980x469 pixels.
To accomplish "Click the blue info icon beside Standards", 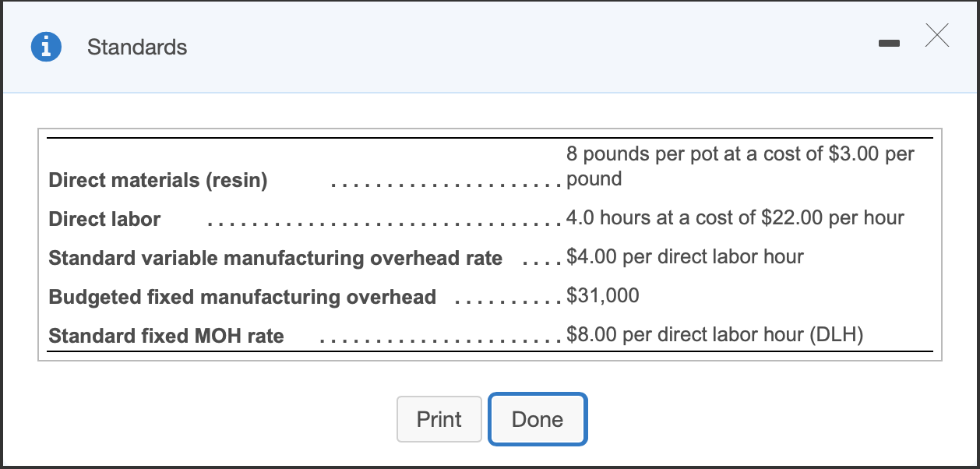I will [46, 48].
